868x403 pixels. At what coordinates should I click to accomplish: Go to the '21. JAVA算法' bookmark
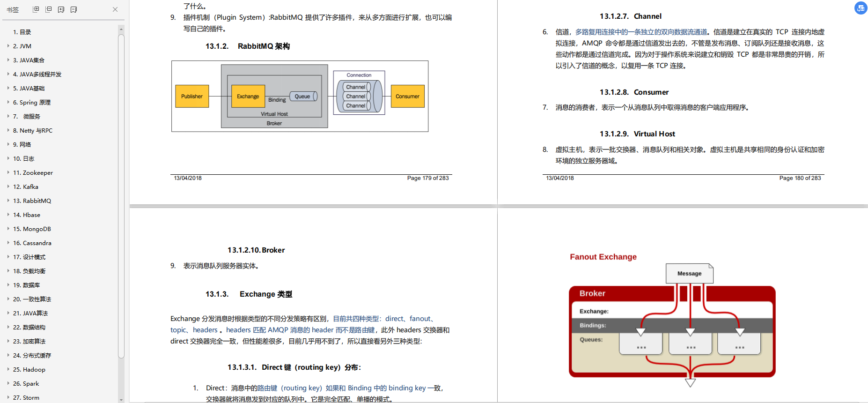click(30, 313)
